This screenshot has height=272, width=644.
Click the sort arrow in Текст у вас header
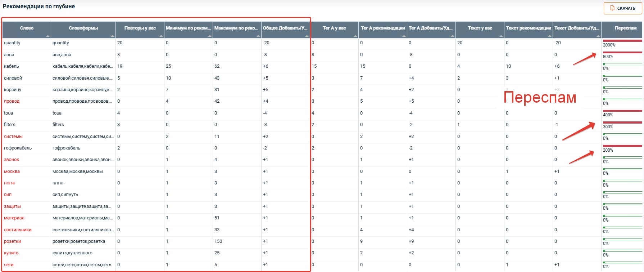501,36
